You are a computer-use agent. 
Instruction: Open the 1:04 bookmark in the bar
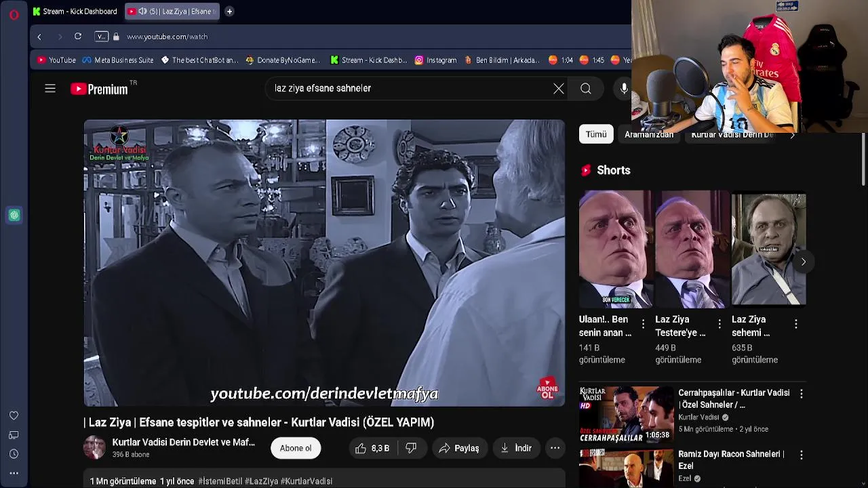click(x=561, y=60)
